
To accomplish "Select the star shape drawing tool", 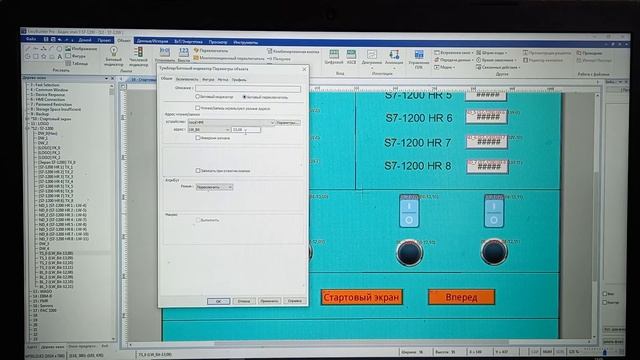I will point(44,56).
